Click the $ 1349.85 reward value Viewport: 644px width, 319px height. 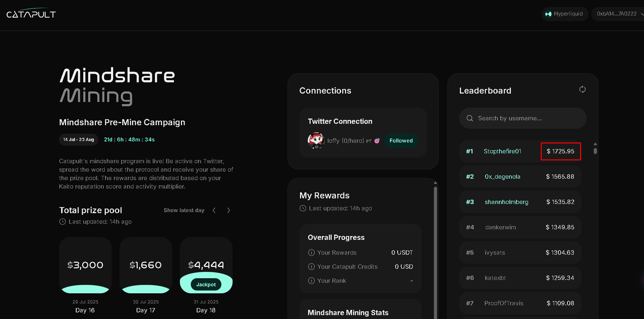560,227
